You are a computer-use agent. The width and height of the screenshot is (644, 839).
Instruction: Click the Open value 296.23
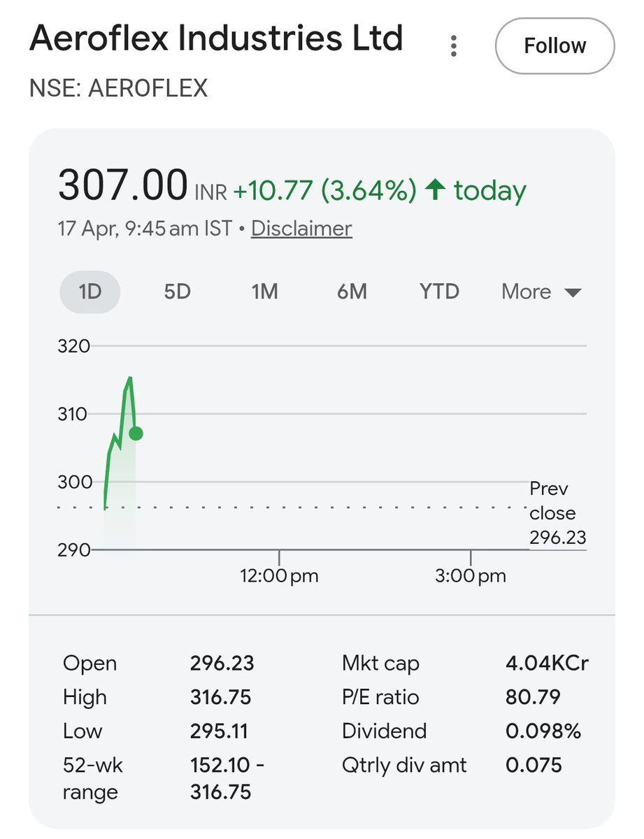222,663
